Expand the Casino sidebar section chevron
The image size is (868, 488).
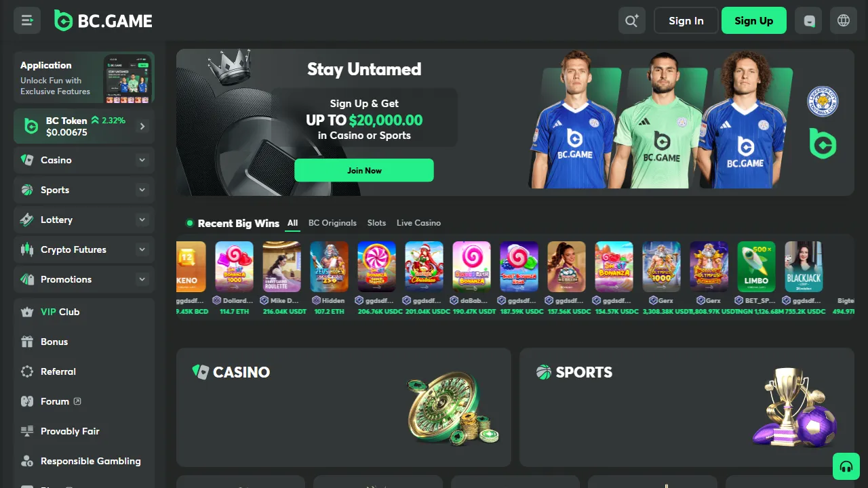click(142, 160)
